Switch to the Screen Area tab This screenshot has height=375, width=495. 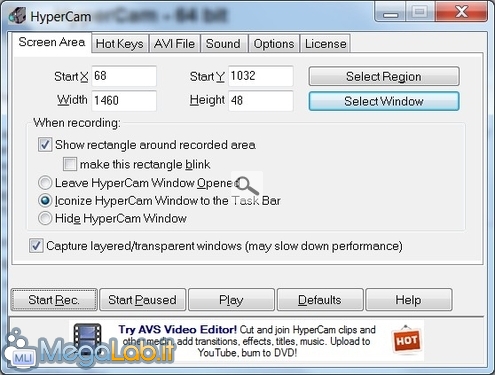click(52, 42)
